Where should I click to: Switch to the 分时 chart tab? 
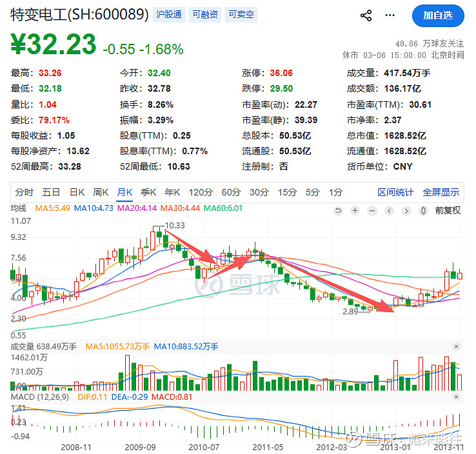coord(25,192)
